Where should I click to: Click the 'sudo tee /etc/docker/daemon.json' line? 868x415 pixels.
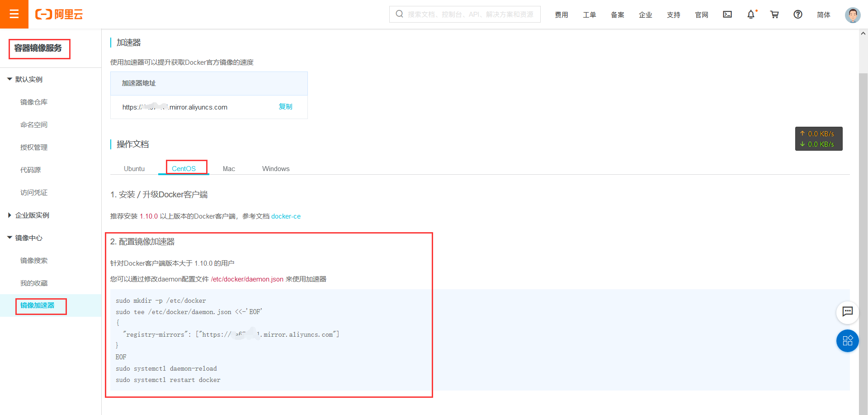point(189,312)
